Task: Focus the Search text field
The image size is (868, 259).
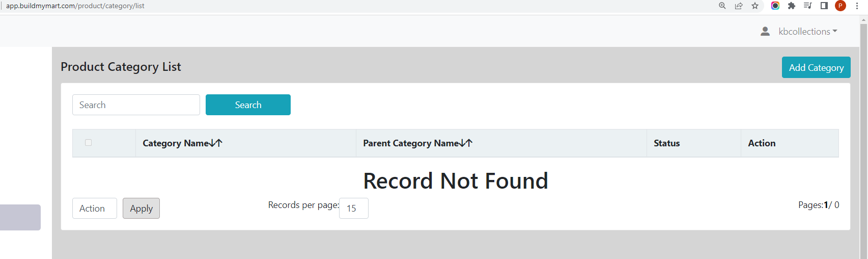Action: pyautogui.click(x=136, y=105)
